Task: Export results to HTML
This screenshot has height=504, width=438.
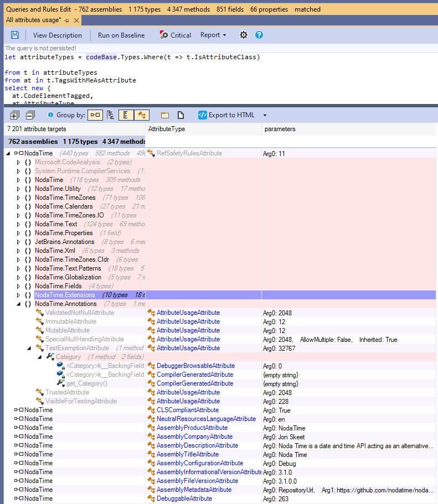Action: coord(226,115)
